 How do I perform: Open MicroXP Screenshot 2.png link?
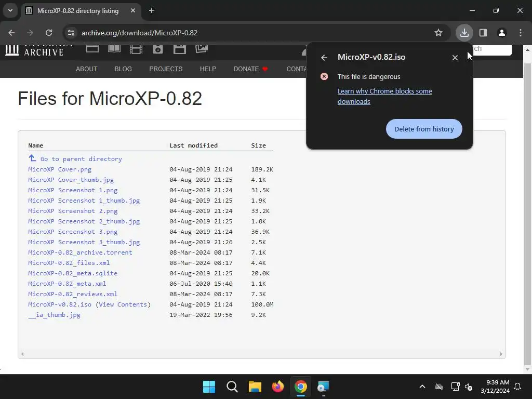(x=73, y=211)
